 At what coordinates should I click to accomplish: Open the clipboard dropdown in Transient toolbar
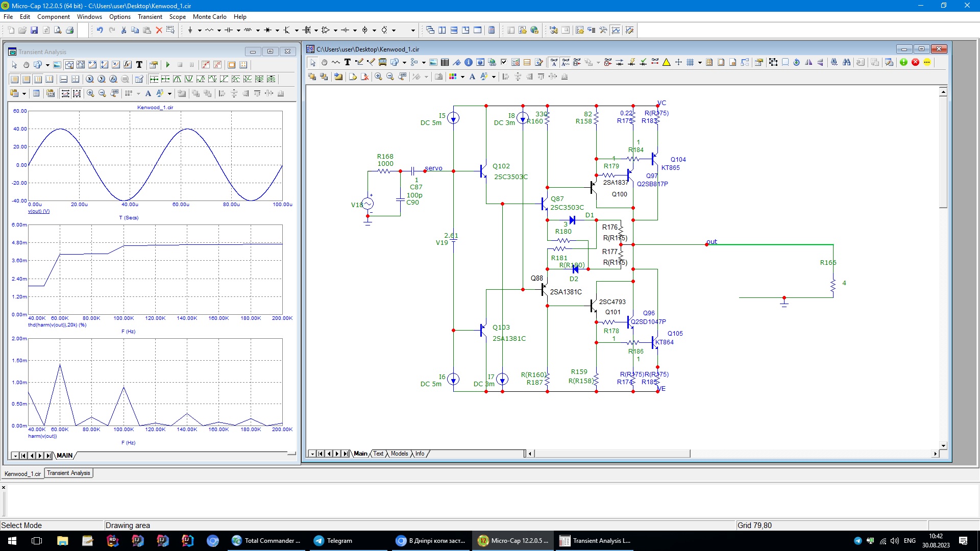pos(24,93)
